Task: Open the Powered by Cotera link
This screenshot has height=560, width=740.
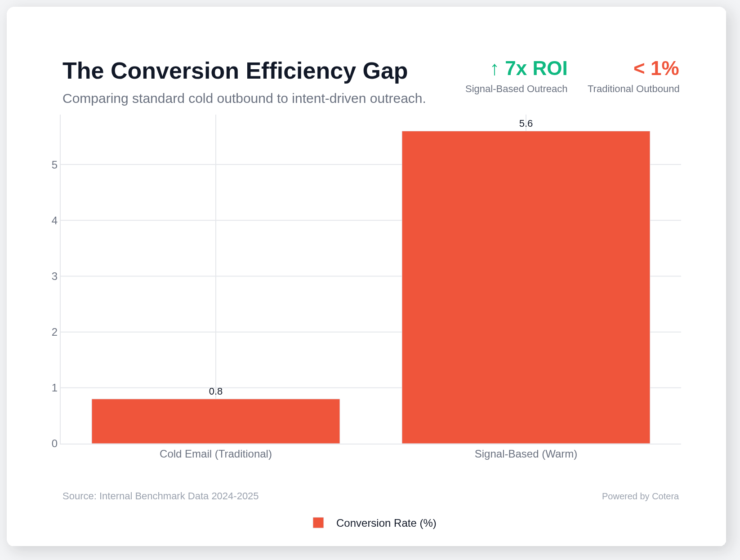Action: point(640,496)
